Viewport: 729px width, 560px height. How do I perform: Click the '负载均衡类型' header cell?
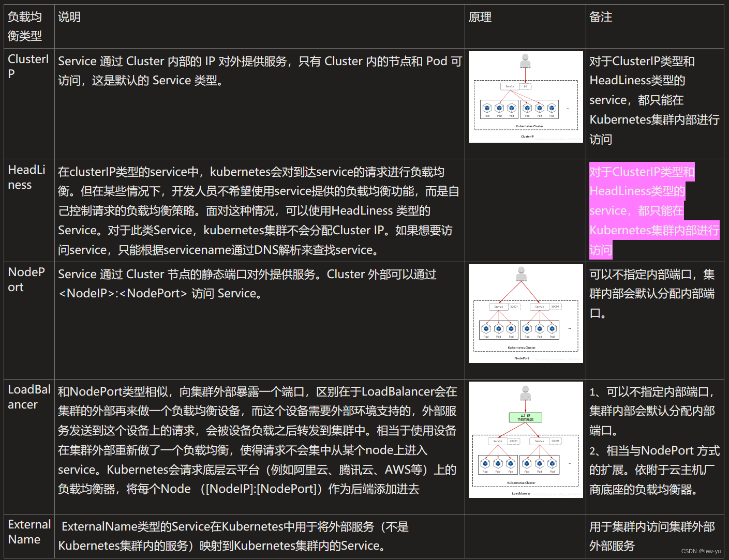pyautogui.click(x=29, y=26)
